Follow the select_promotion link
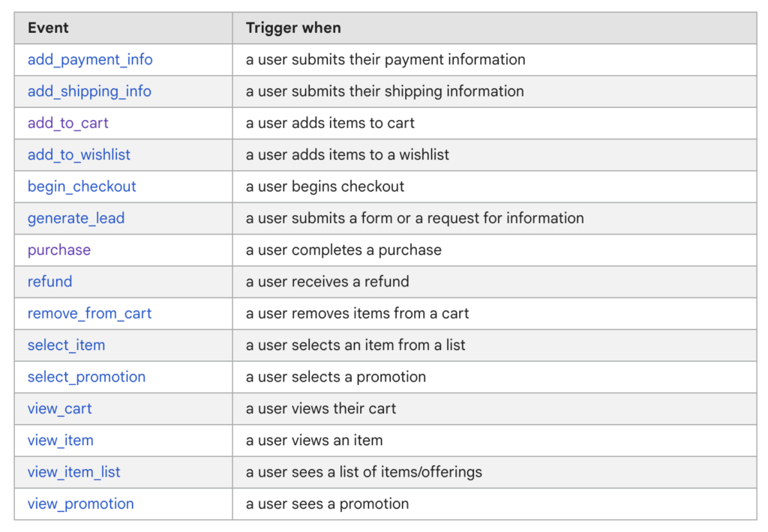 coord(86,377)
